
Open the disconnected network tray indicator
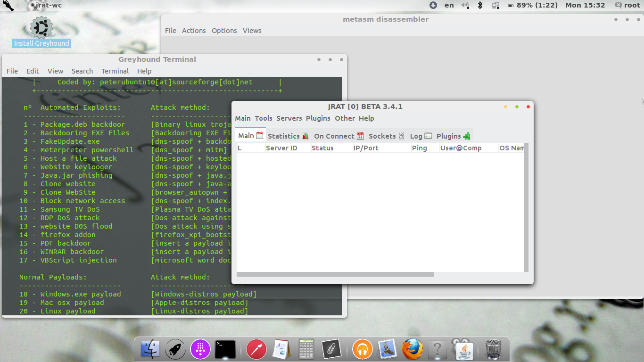[495, 5]
